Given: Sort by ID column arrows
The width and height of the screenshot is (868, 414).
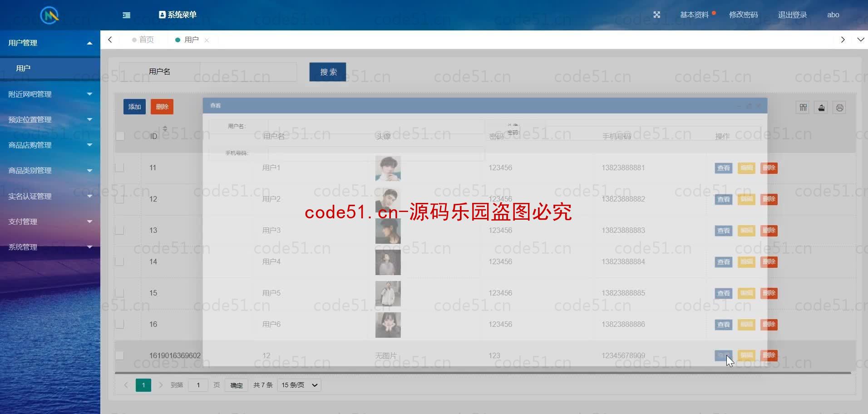Looking at the screenshot, I should tap(165, 129).
